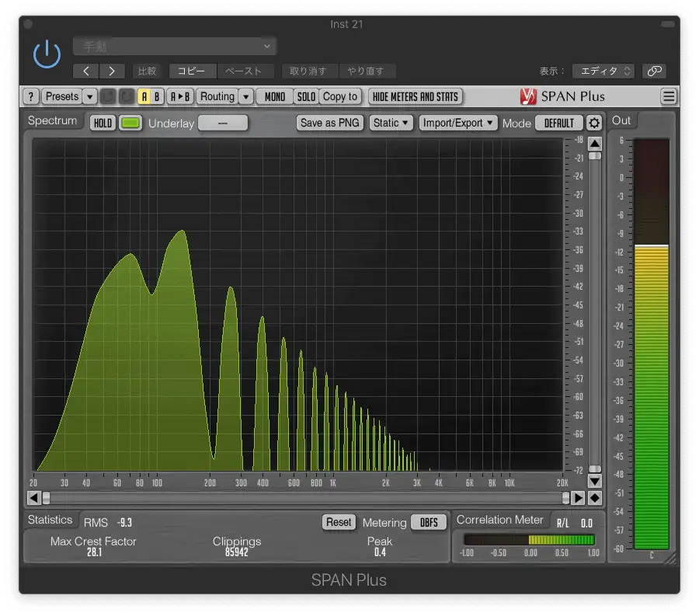
Task: Click vertical scroll down arrow
Action: tap(595, 481)
